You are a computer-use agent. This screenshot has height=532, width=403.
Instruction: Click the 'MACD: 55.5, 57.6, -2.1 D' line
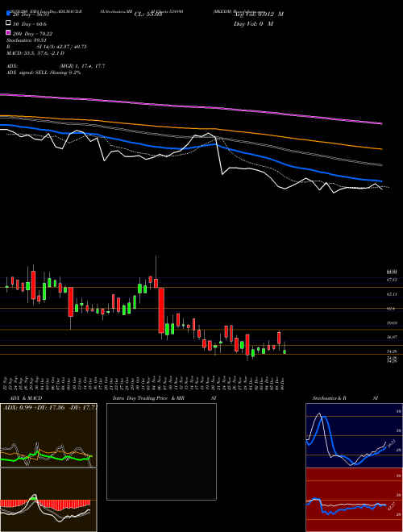pos(35,53)
